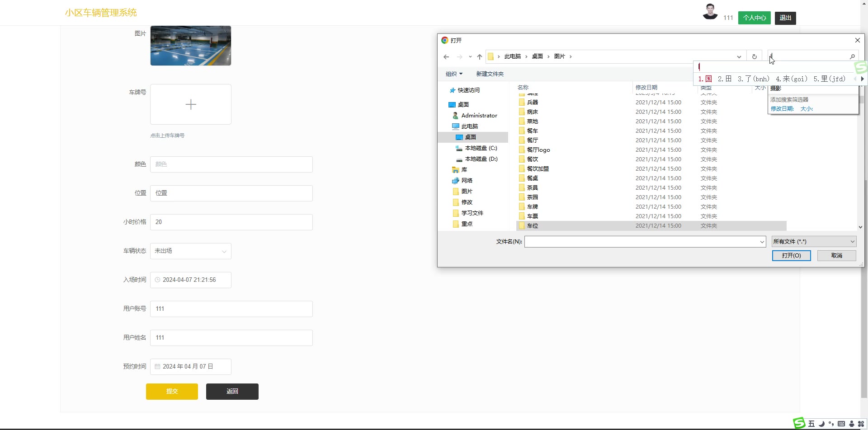Click the 餐车 folder icon in the file list
This screenshot has height=430, width=868.
(x=522, y=131)
